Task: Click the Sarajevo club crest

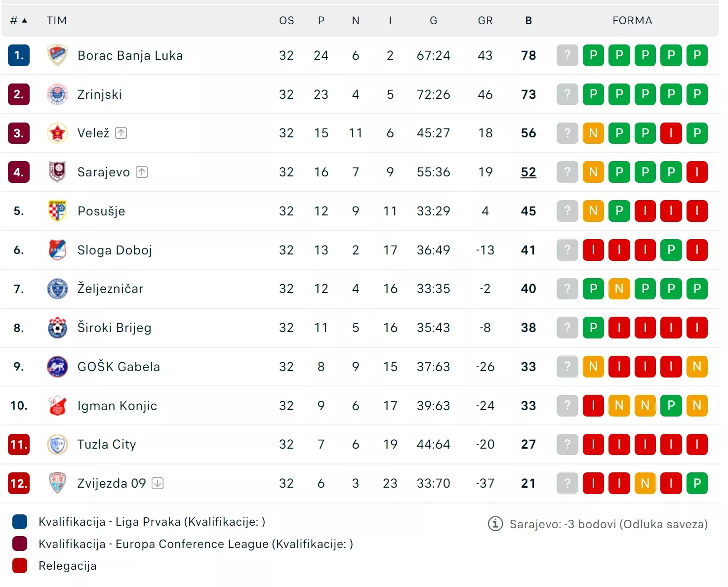Action: click(57, 172)
